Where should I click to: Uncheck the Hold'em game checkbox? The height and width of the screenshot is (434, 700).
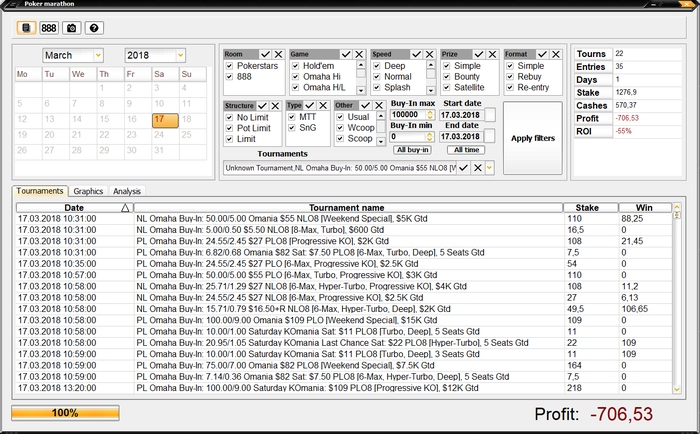296,66
